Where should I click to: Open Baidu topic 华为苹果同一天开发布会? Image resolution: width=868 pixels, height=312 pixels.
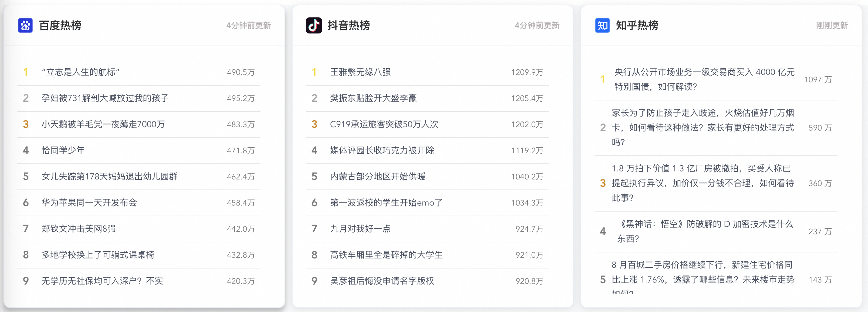click(x=89, y=203)
